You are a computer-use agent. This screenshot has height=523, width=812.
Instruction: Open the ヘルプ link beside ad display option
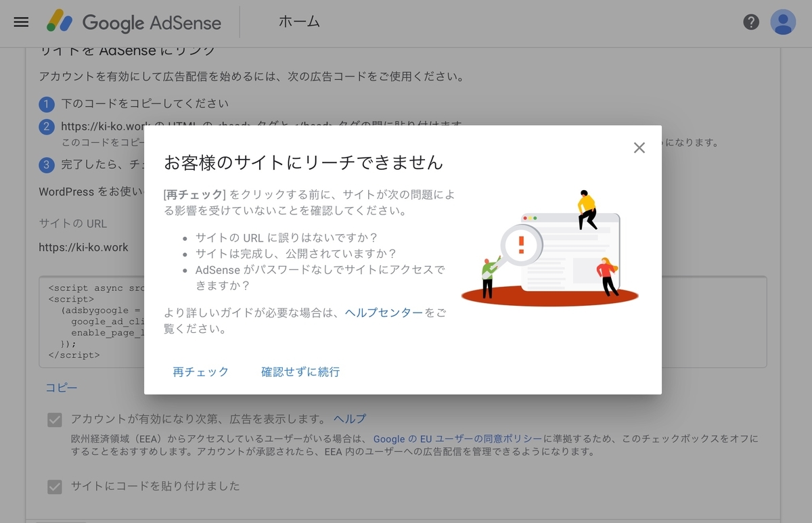click(x=350, y=419)
